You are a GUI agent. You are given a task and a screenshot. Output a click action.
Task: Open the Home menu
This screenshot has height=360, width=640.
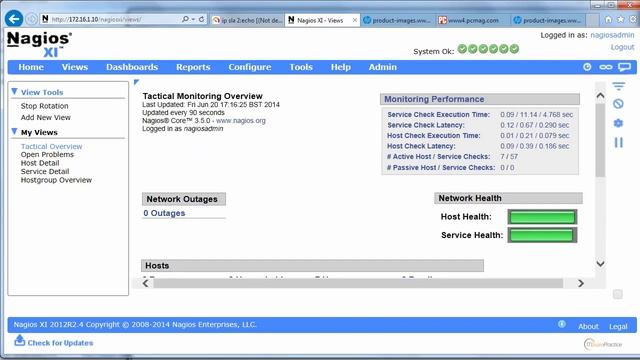[x=31, y=67]
